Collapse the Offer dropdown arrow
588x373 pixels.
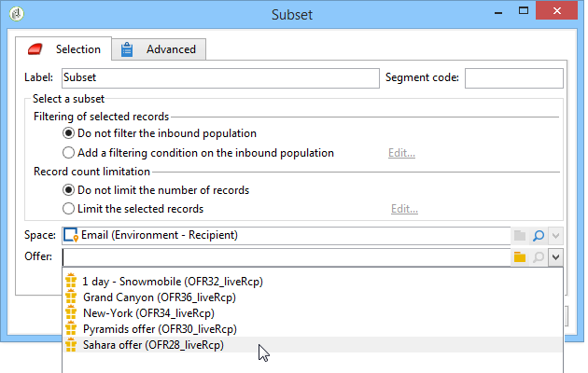point(555,257)
